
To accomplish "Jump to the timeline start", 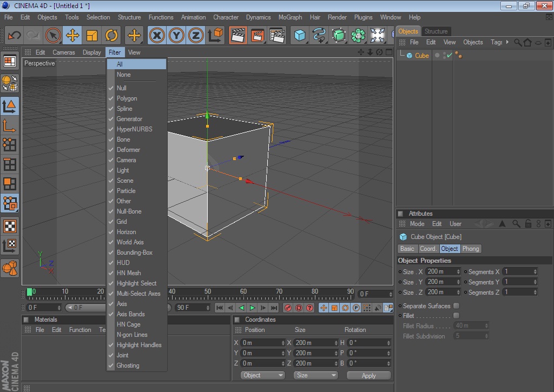I will tap(220, 308).
